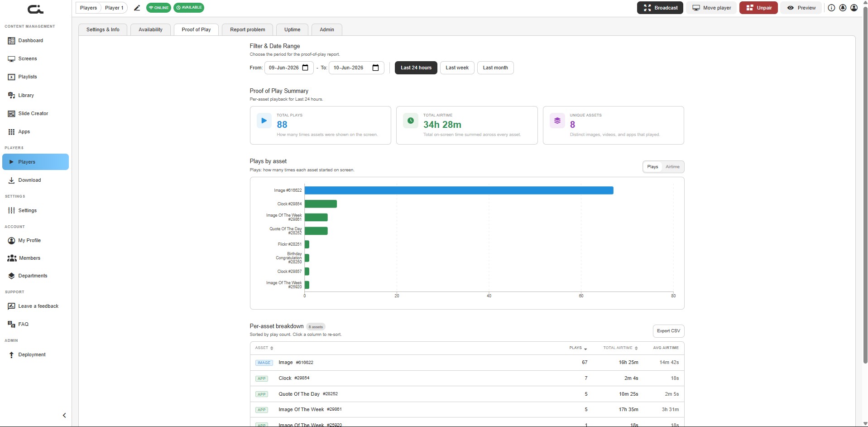The image size is (868, 427).
Task: Select the Plays chart toggle
Action: point(652,167)
